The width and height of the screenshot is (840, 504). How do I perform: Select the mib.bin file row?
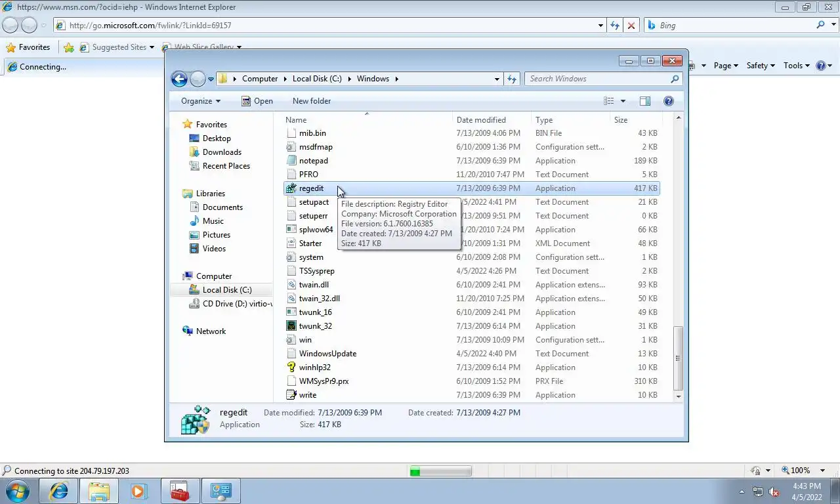[472, 133]
